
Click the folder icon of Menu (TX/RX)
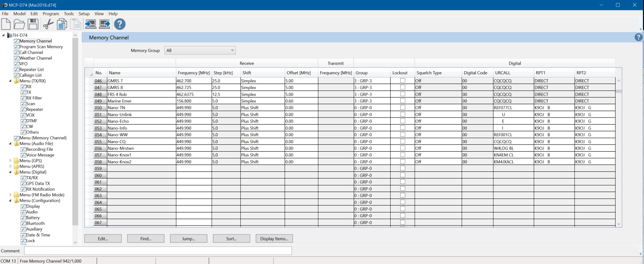click(16, 81)
